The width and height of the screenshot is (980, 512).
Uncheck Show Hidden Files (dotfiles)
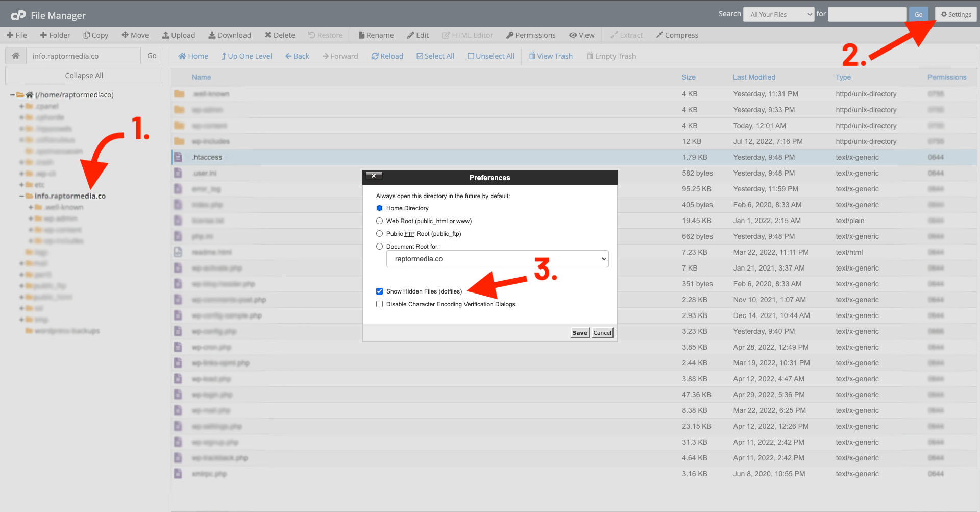click(379, 291)
